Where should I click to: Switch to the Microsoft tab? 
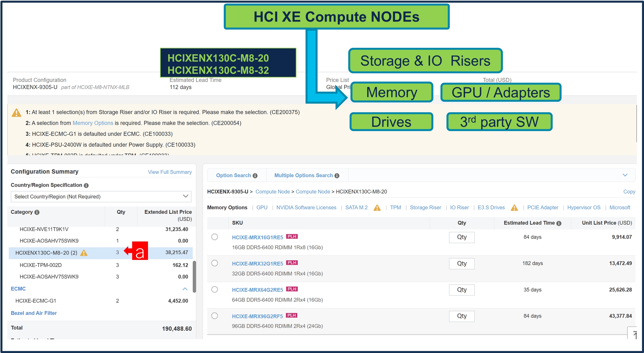coord(620,207)
